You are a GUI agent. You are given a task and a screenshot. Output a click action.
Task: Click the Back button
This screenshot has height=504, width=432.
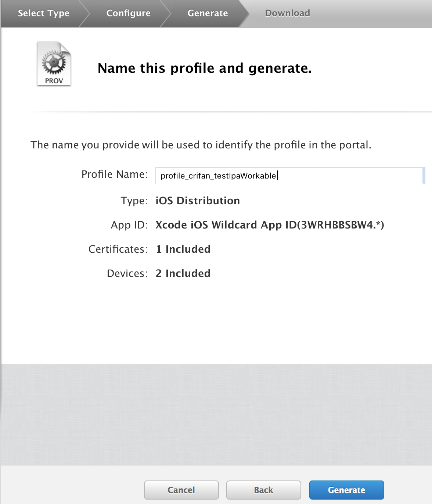[263, 490]
